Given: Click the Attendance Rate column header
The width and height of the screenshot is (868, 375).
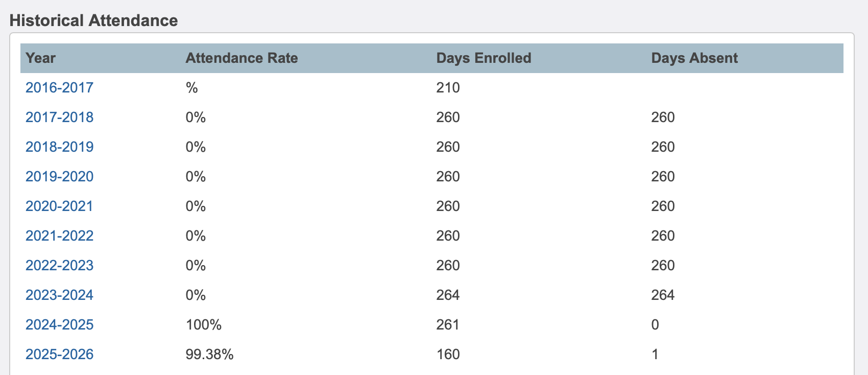Looking at the screenshot, I should [242, 58].
